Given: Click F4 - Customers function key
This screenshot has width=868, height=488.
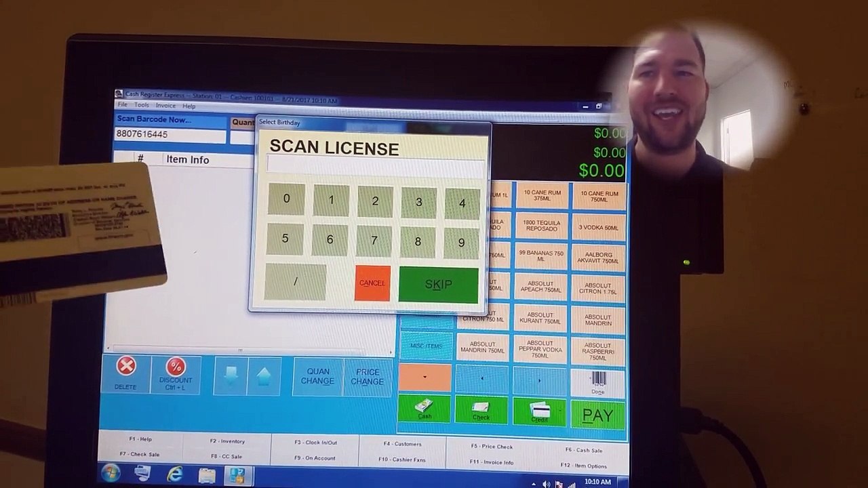Looking at the screenshot, I should tap(403, 444).
